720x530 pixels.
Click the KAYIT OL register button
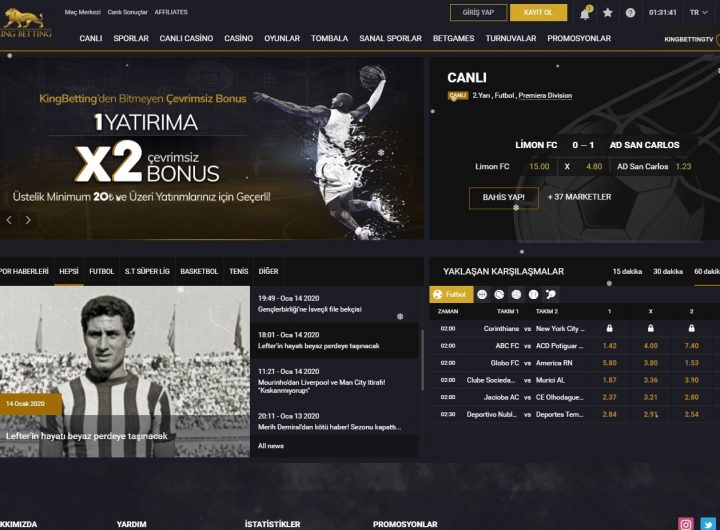tap(538, 12)
